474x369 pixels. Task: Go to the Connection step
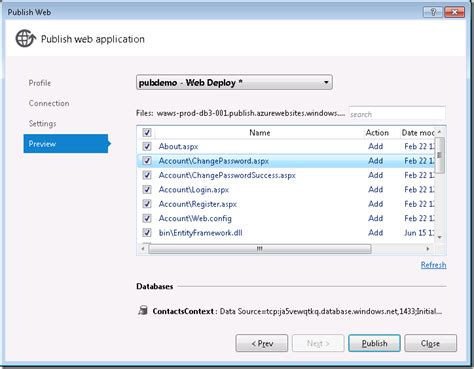pos(49,103)
